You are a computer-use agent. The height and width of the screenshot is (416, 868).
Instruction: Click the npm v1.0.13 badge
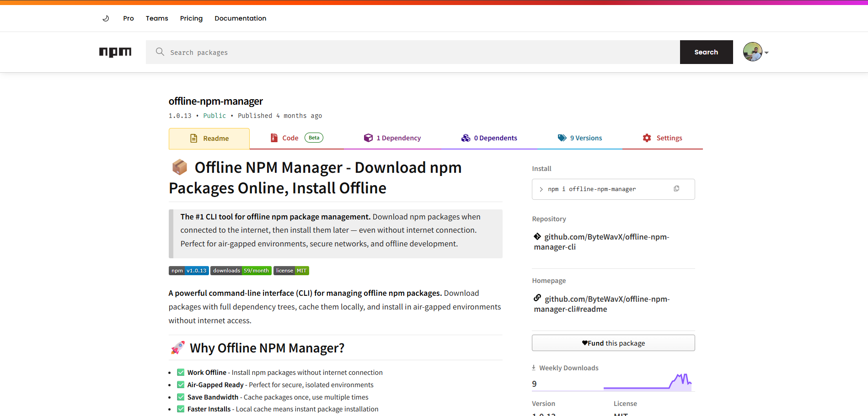[189, 271]
